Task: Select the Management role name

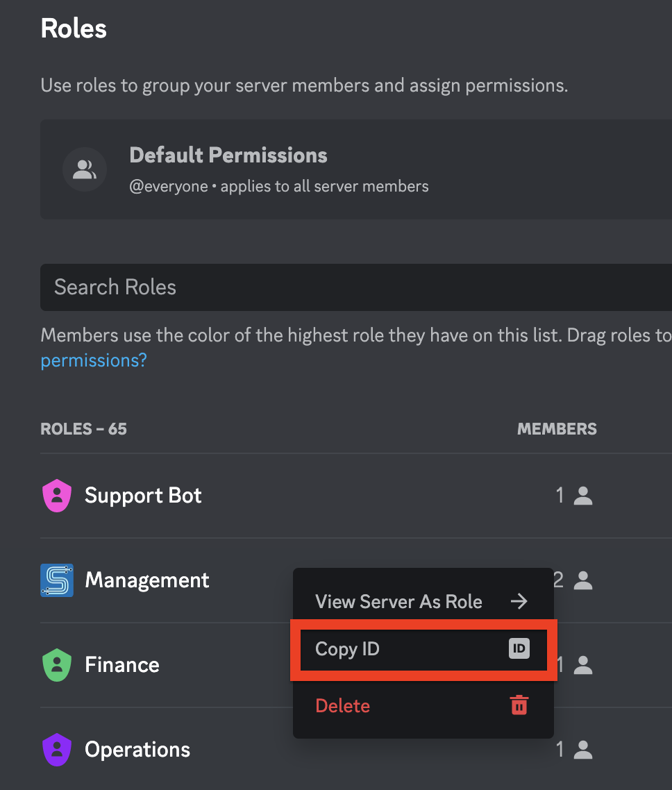Action: pyautogui.click(x=147, y=580)
